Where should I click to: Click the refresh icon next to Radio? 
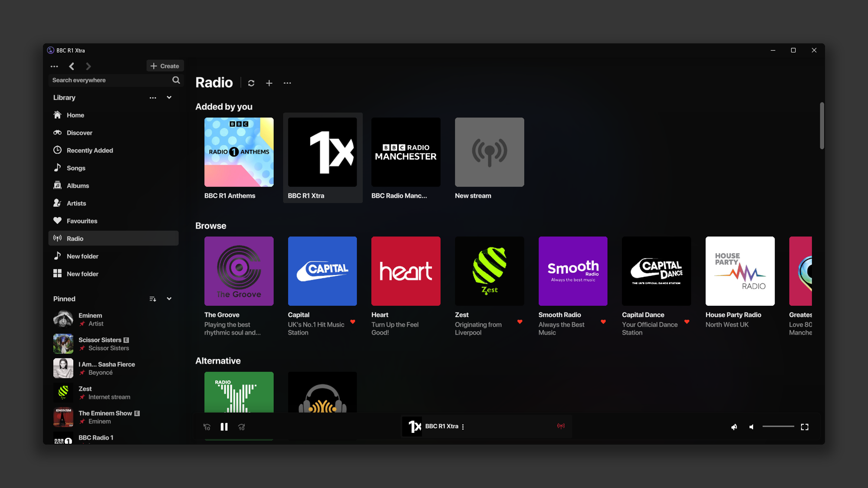pos(251,83)
